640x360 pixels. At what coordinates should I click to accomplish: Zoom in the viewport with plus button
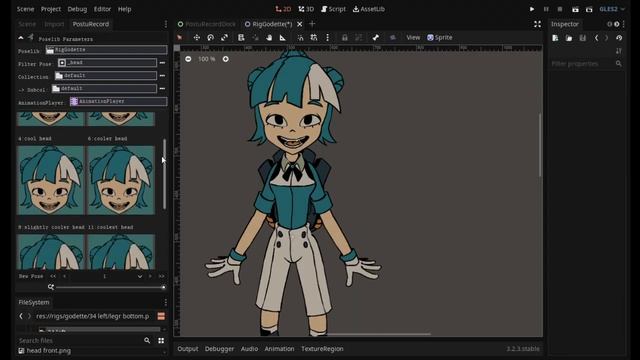(226, 59)
